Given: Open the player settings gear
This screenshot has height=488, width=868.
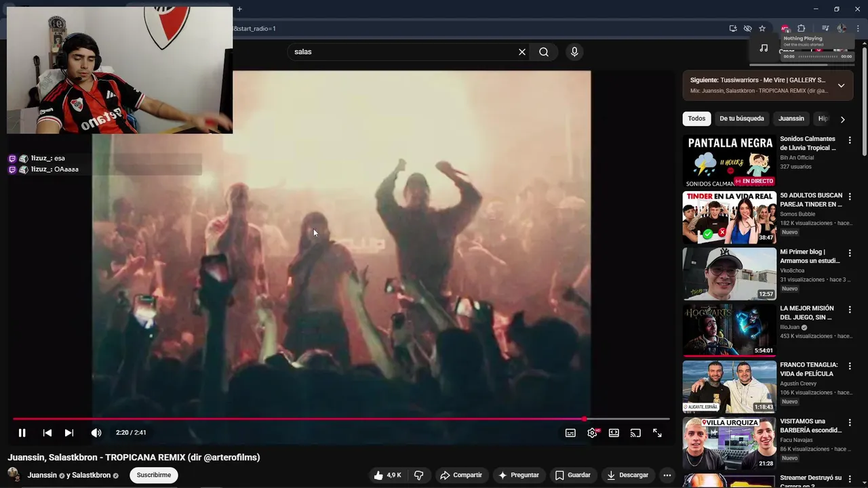Looking at the screenshot, I should (x=593, y=433).
